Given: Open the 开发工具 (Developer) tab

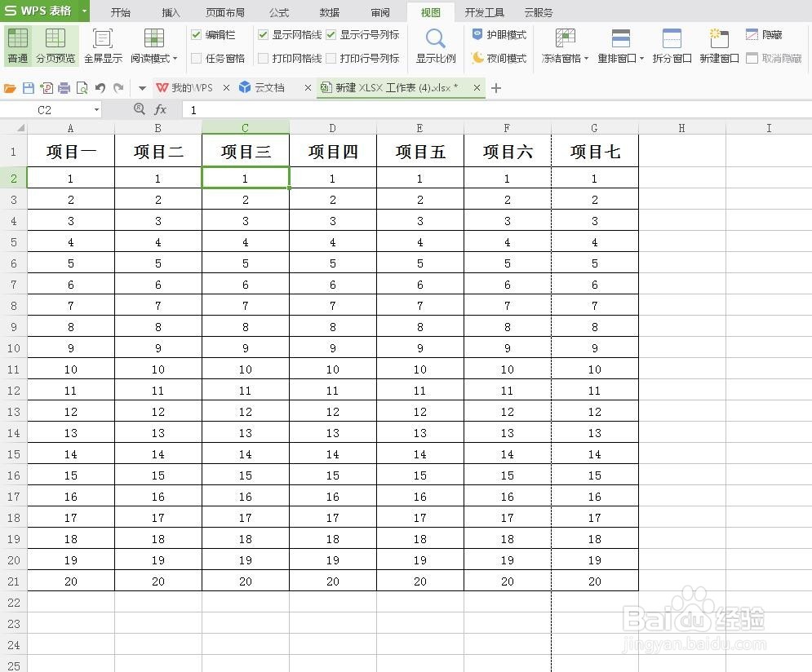Looking at the screenshot, I should [x=484, y=12].
